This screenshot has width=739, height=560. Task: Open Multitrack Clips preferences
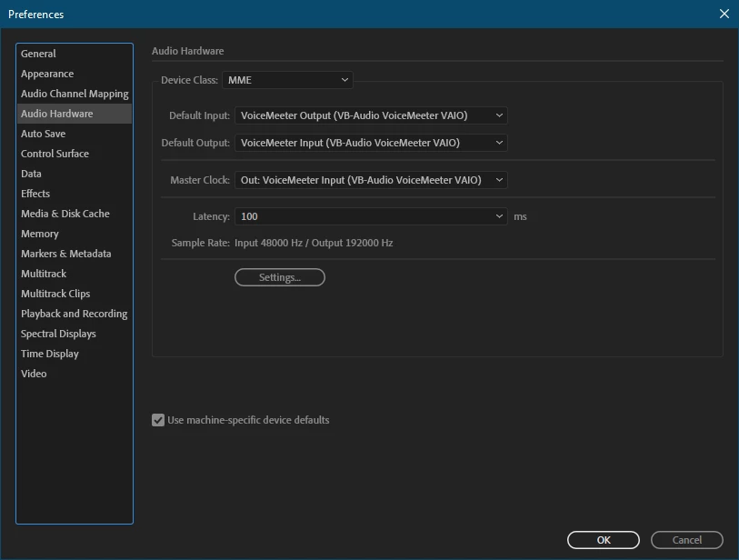[x=74, y=294]
